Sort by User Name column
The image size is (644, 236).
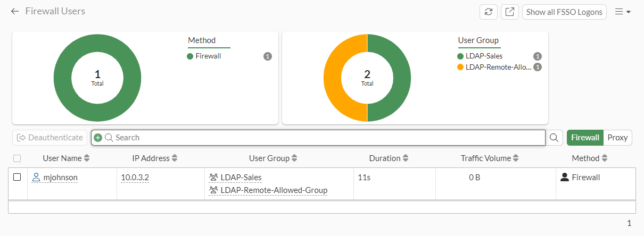pyautogui.click(x=87, y=158)
